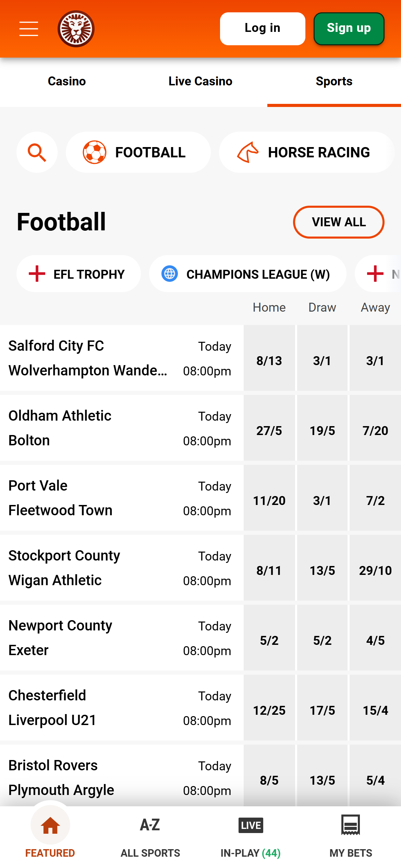Screen dimensions: 401x868
Task: Open Featured home icon in bottom bar
Action: tap(50, 825)
